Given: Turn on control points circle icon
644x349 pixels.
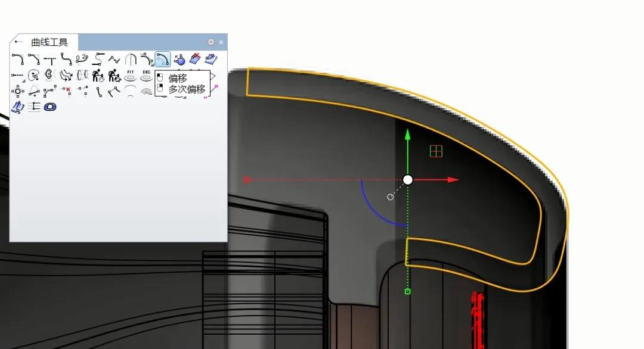Looking at the screenshot, I should [x=18, y=91].
